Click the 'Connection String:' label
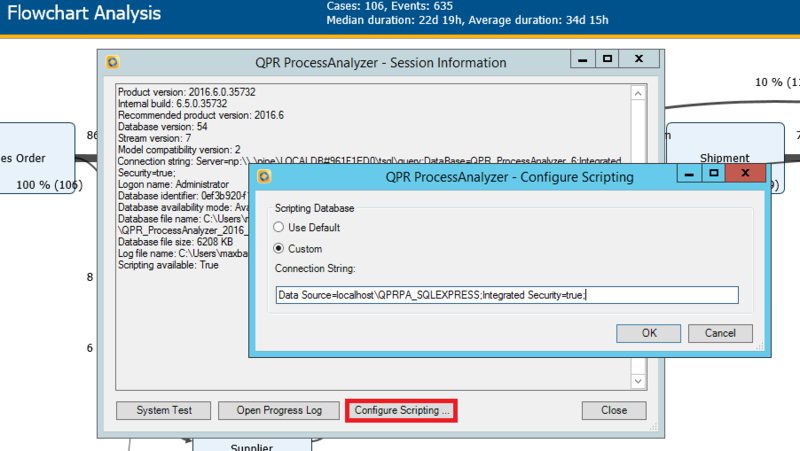800x451 pixels. [x=315, y=268]
